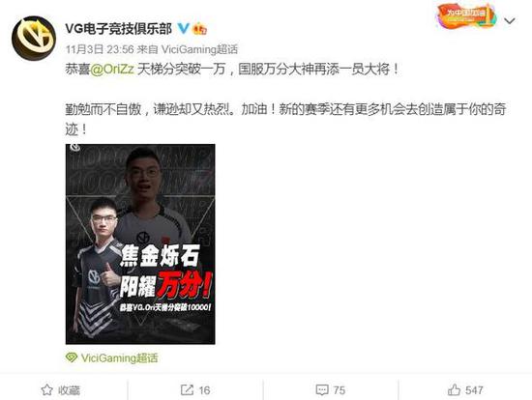
Task: Open the VG电子竞技俱乐部 account name
Action: [119, 29]
